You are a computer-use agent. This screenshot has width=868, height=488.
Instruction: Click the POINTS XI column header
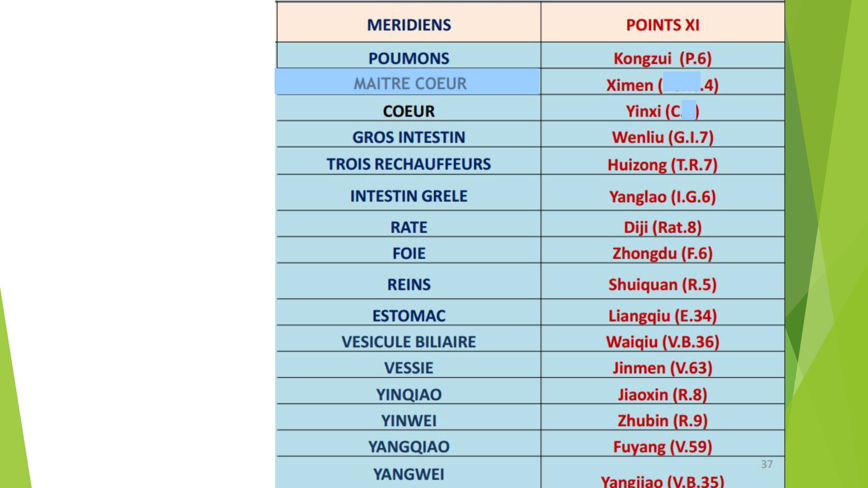[662, 22]
